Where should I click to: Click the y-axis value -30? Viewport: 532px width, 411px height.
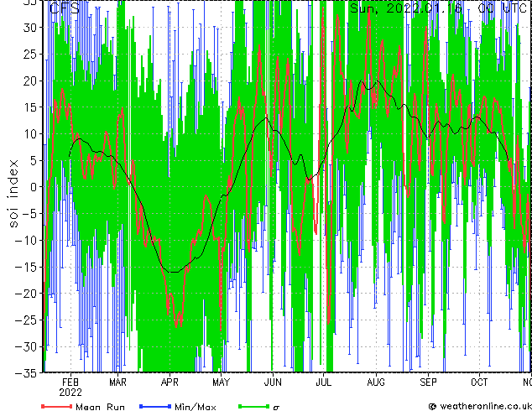click(x=26, y=346)
